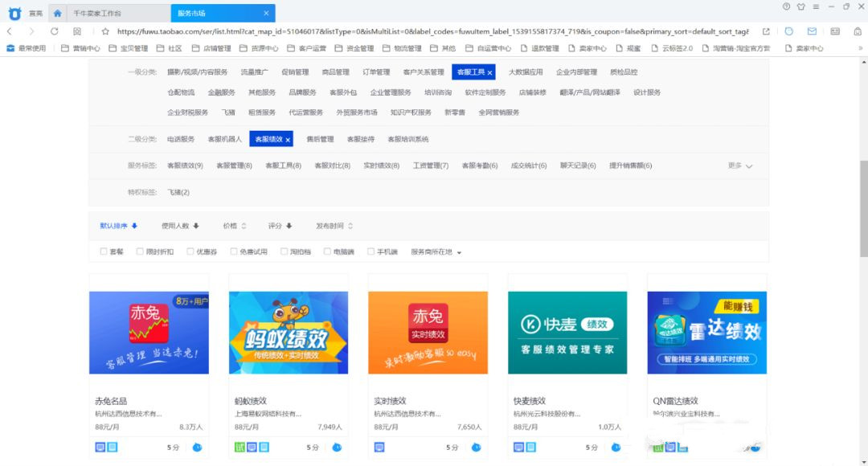
Task: Remove the 客服绩效 subcategory filter via its X
Action: (x=287, y=139)
